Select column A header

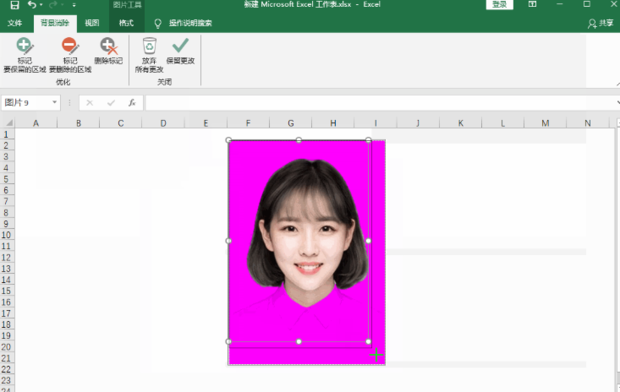click(36, 123)
